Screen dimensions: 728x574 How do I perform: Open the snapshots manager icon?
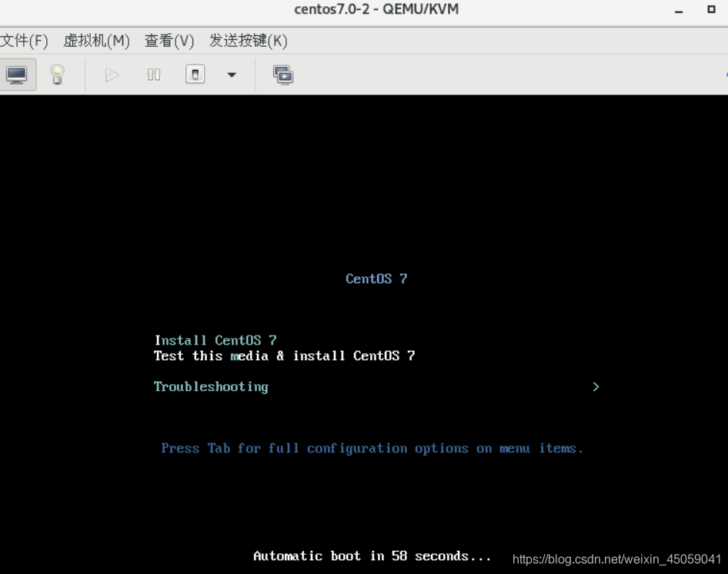(282, 75)
